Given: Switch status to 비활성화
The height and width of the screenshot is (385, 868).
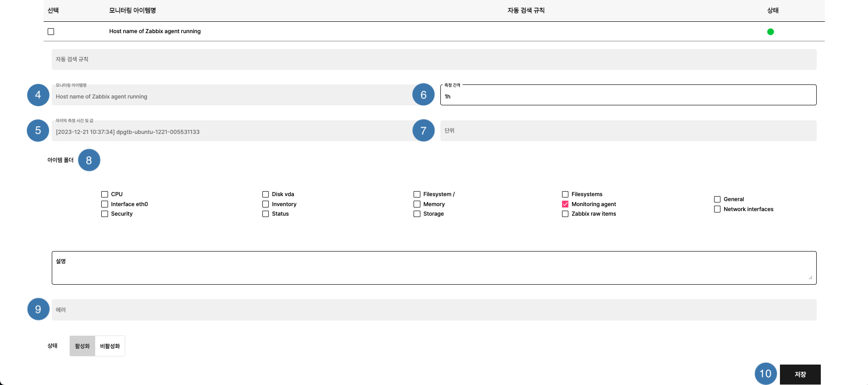Looking at the screenshot, I should click(x=110, y=346).
